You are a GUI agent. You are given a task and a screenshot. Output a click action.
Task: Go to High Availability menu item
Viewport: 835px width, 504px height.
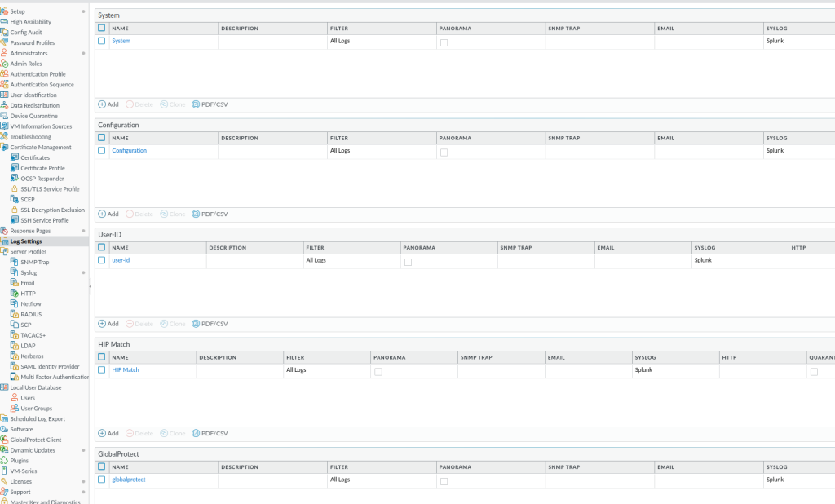pyautogui.click(x=30, y=22)
